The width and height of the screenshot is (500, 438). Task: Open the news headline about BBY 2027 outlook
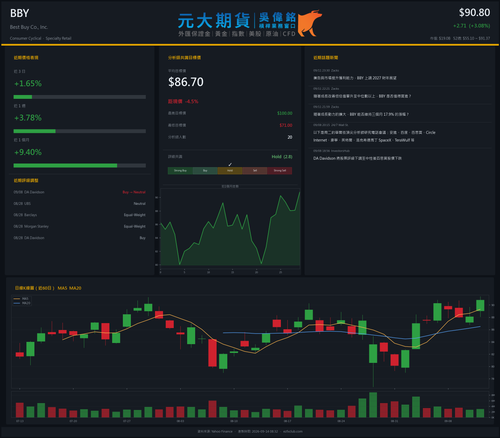[x=355, y=78]
